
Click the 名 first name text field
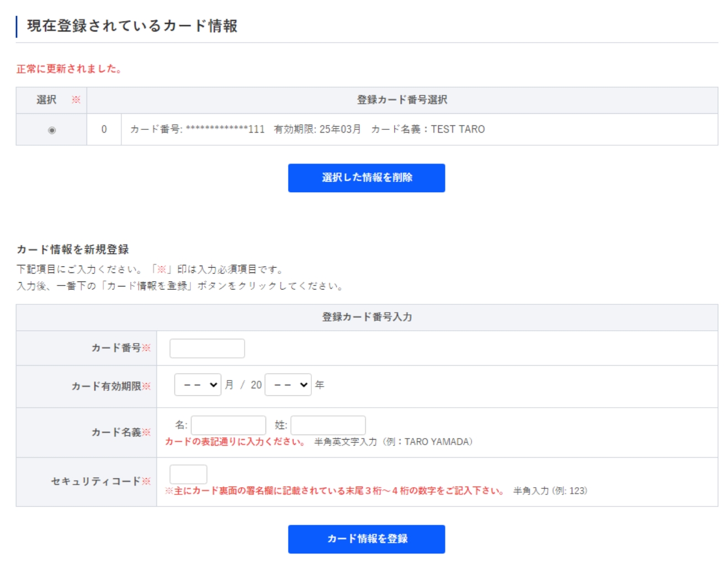[229, 425]
